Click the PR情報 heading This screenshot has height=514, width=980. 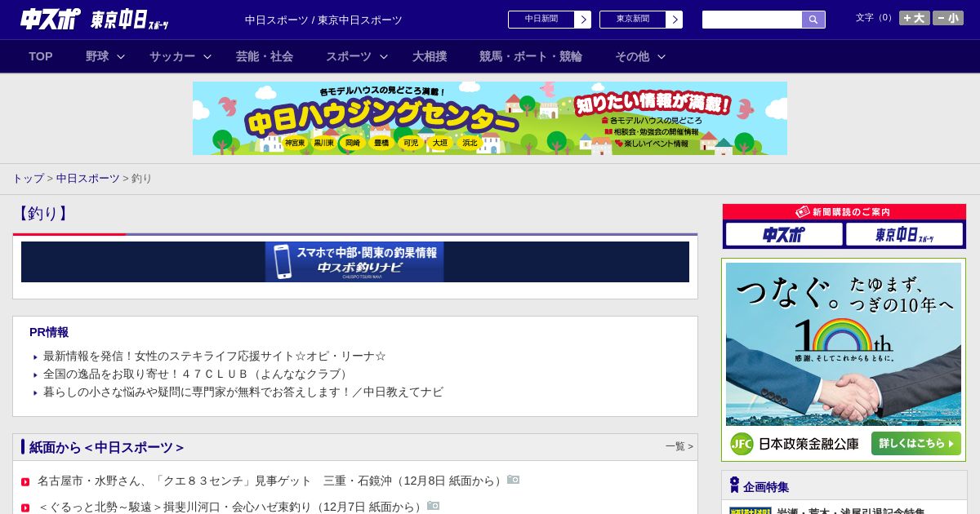(49, 332)
